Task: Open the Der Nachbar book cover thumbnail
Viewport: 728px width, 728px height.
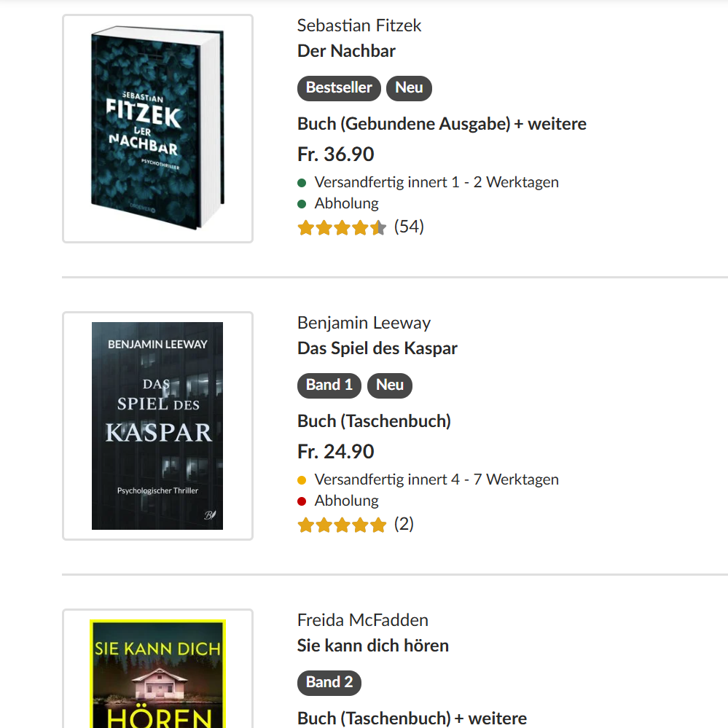Action: tap(157, 128)
